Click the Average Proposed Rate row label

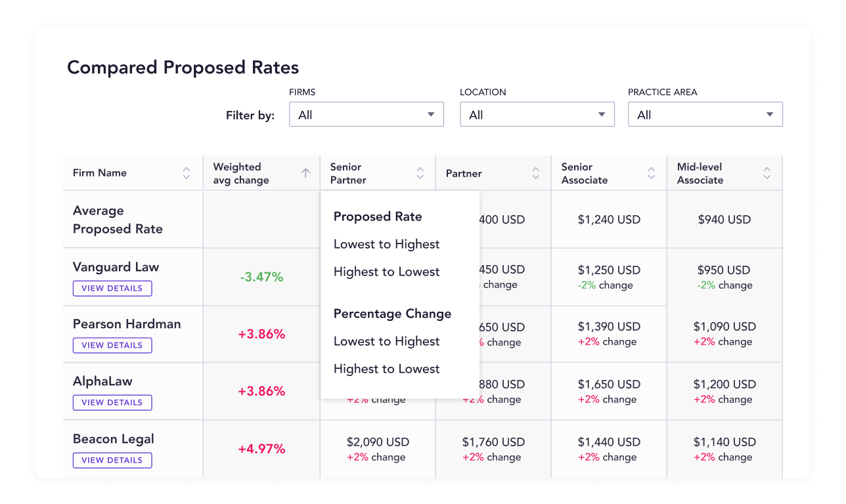coord(118,219)
